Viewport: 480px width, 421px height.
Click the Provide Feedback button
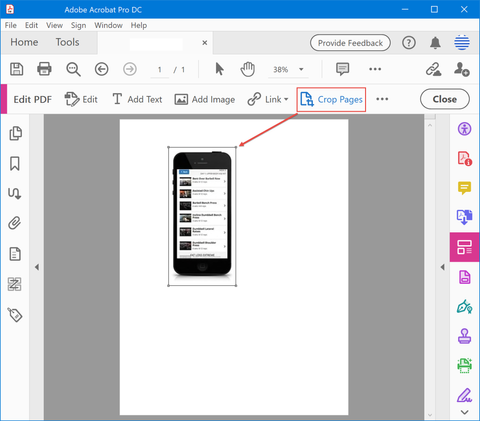pyautogui.click(x=350, y=43)
